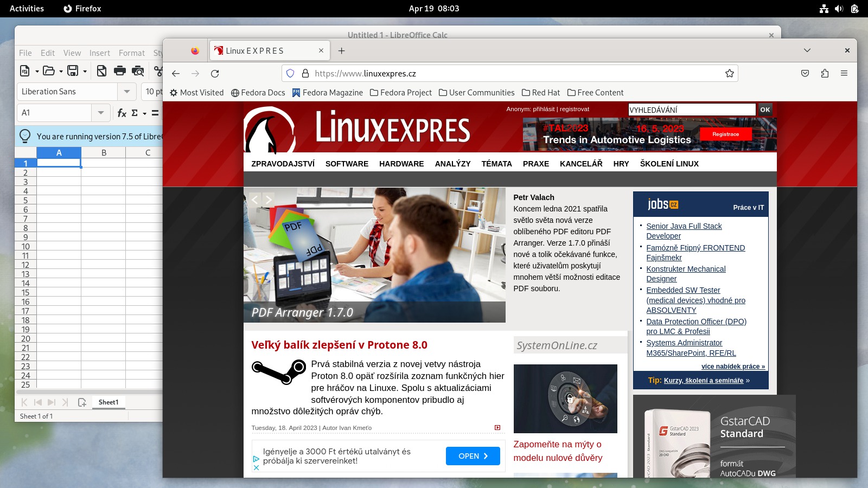This screenshot has height=488, width=868.
Task: Open the HARDWARE navigation menu item
Action: pyautogui.click(x=401, y=164)
